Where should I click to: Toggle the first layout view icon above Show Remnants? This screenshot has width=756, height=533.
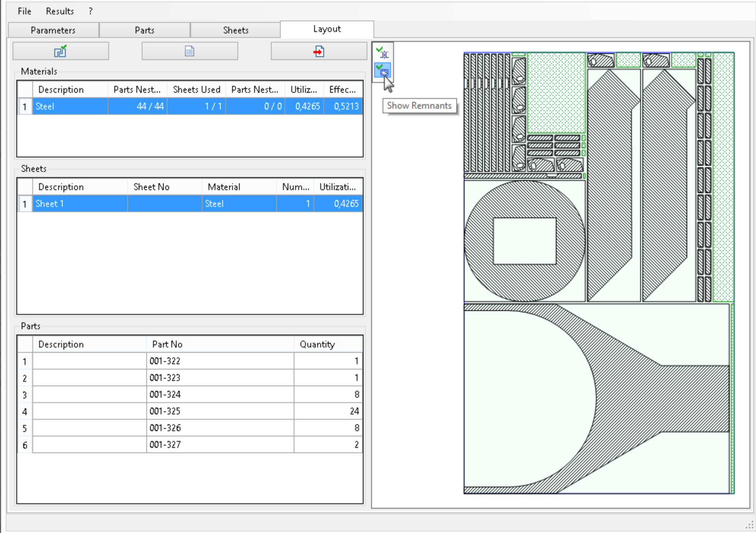point(383,53)
